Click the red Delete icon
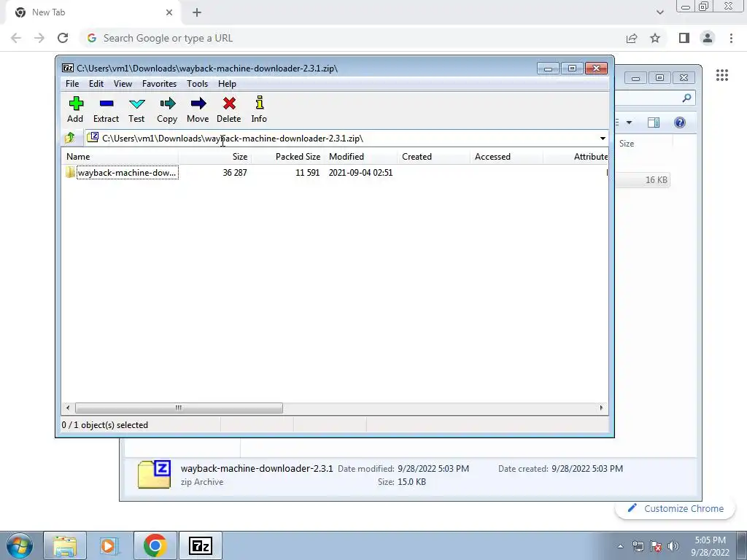 (228, 109)
